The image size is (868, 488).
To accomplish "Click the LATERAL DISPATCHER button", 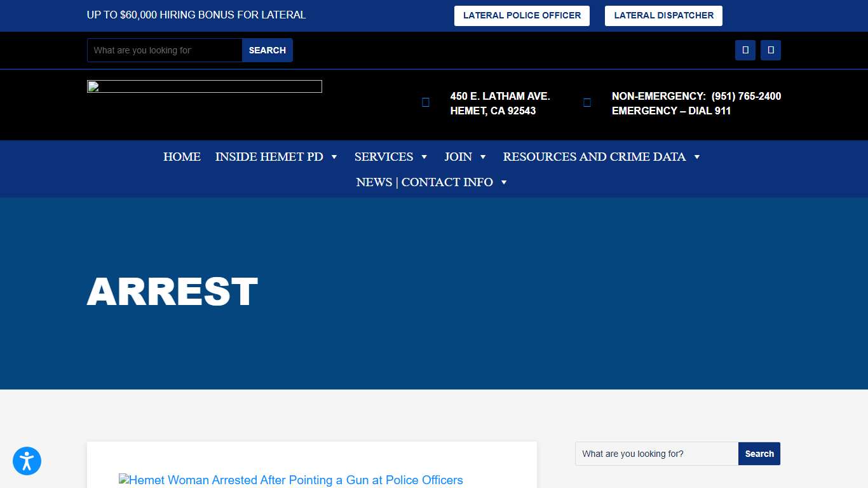I will pos(663,15).
